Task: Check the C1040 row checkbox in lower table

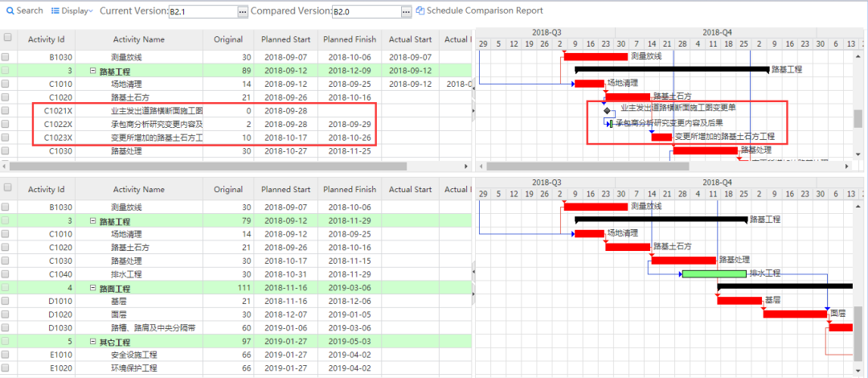Action: coord(6,274)
